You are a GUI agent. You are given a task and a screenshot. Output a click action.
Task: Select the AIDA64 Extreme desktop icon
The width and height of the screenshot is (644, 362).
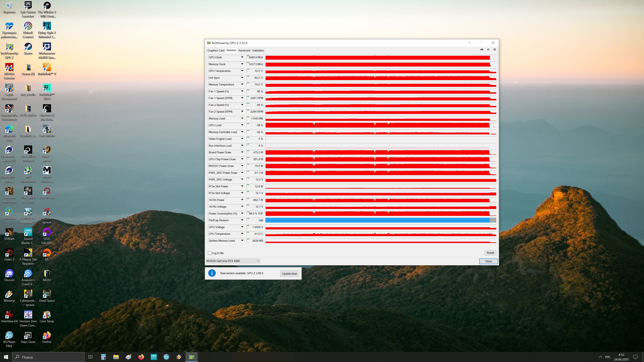coord(9,68)
